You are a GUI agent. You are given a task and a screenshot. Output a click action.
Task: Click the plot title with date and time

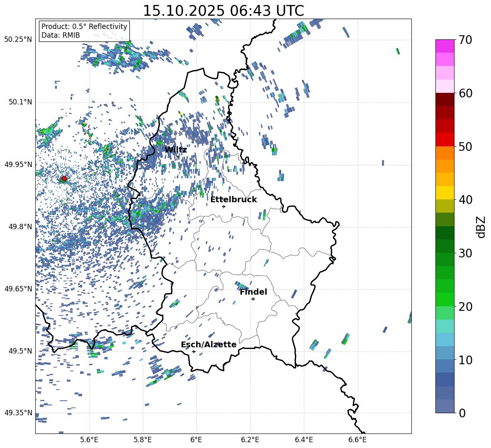(x=223, y=11)
